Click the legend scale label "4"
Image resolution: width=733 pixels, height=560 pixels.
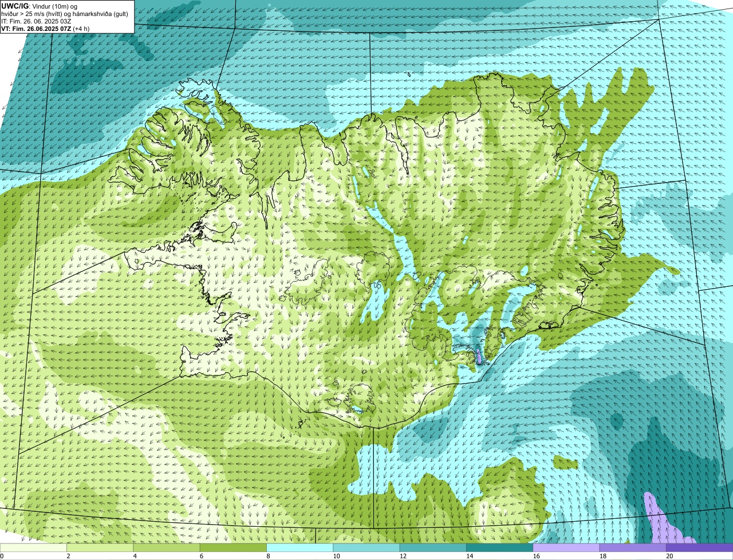point(135,556)
